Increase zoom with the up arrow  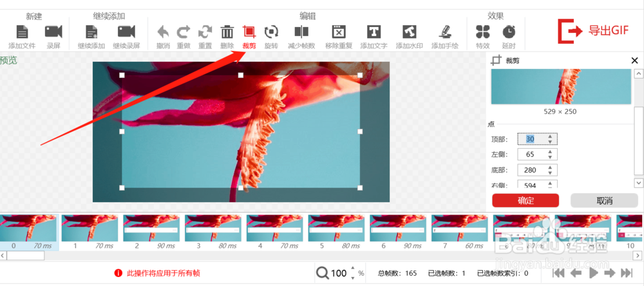tap(352, 269)
